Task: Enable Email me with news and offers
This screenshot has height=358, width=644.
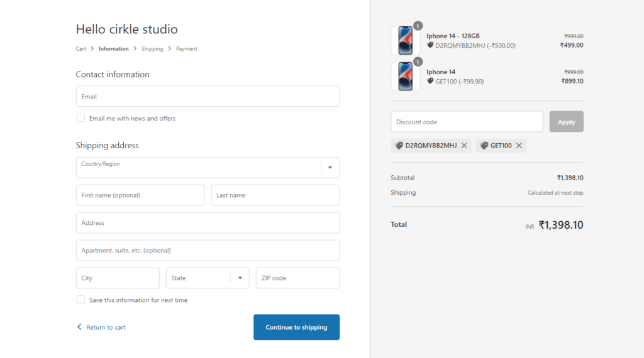Action: 80,118
